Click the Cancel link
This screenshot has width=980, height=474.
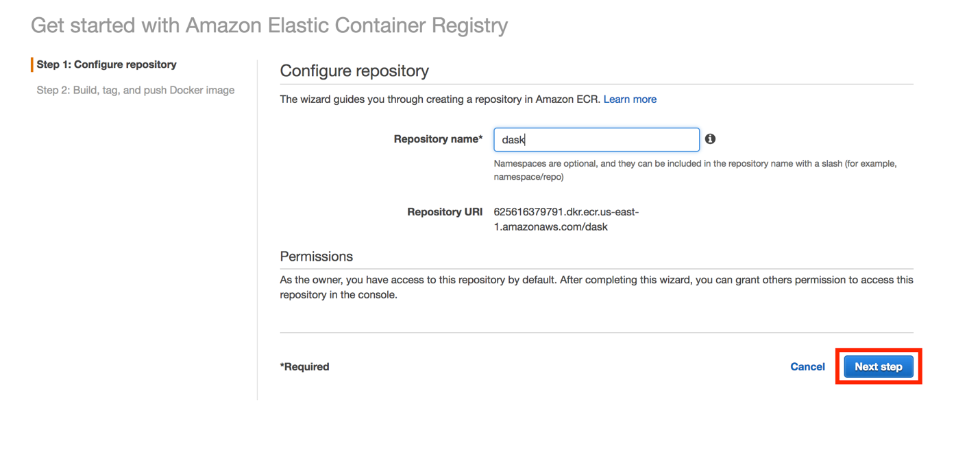[807, 367]
